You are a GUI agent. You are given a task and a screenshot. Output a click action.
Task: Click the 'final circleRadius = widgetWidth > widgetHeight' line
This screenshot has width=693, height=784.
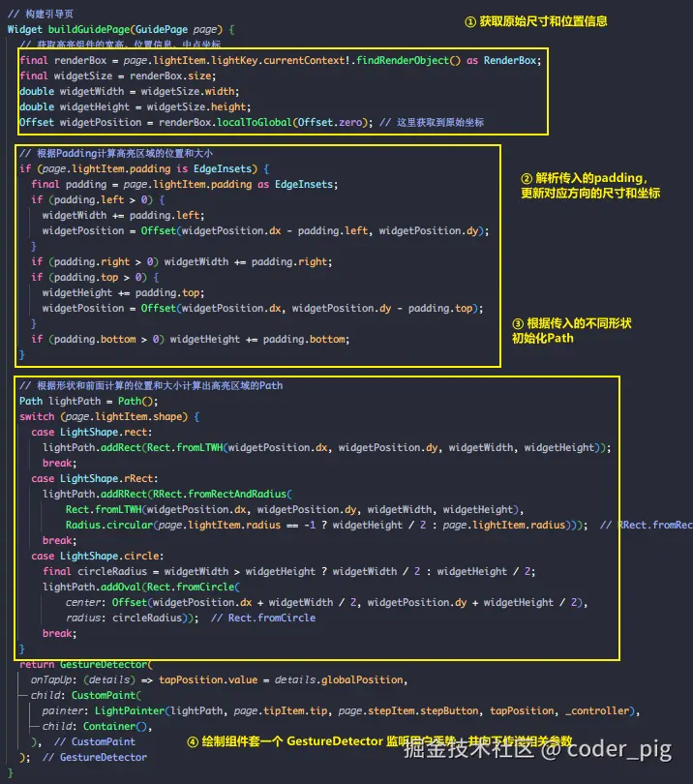[x=289, y=572]
